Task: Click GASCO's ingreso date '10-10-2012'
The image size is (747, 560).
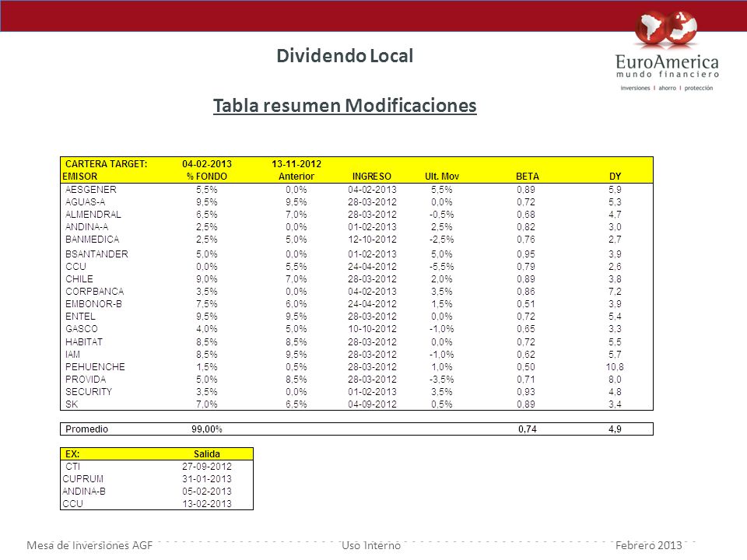Action: click(372, 328)
